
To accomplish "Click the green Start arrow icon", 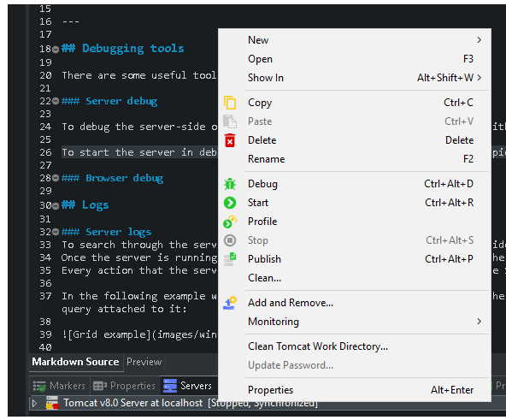I will pos(230,203).
